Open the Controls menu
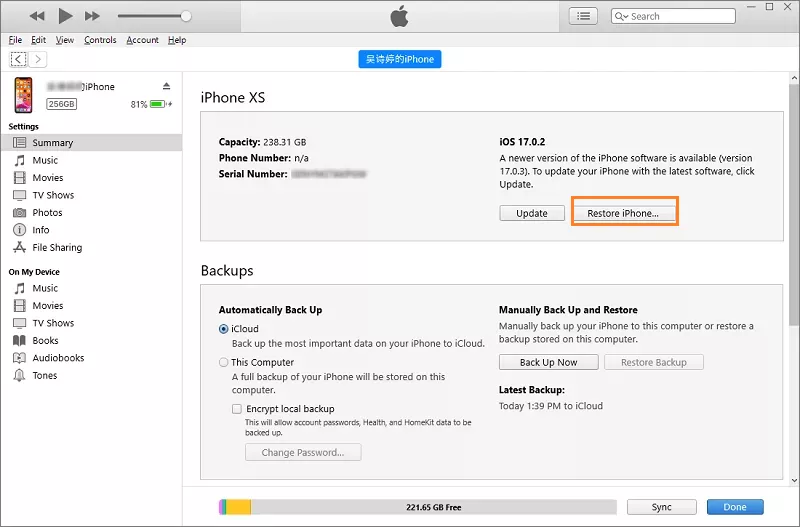The width and height of the screenshot is (800, 527). pyautogui.click(x=100, y=40)
